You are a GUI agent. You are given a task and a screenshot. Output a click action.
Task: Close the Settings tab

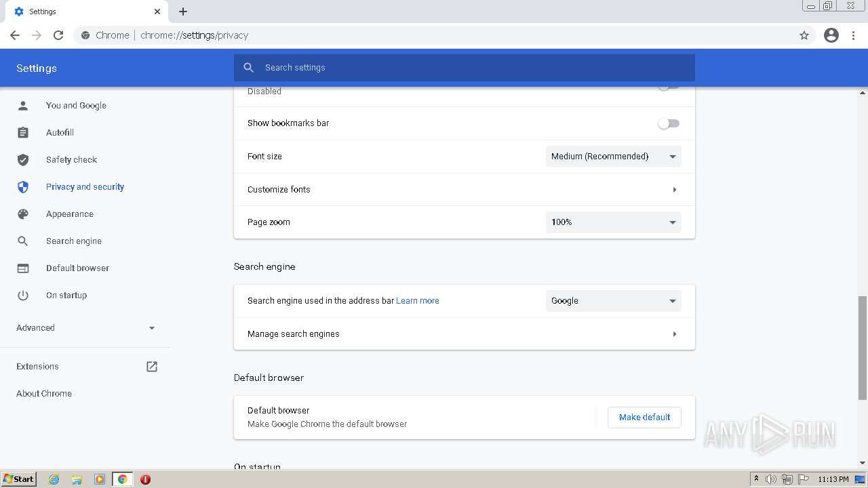pyautogui.click(x=157, y=12)
